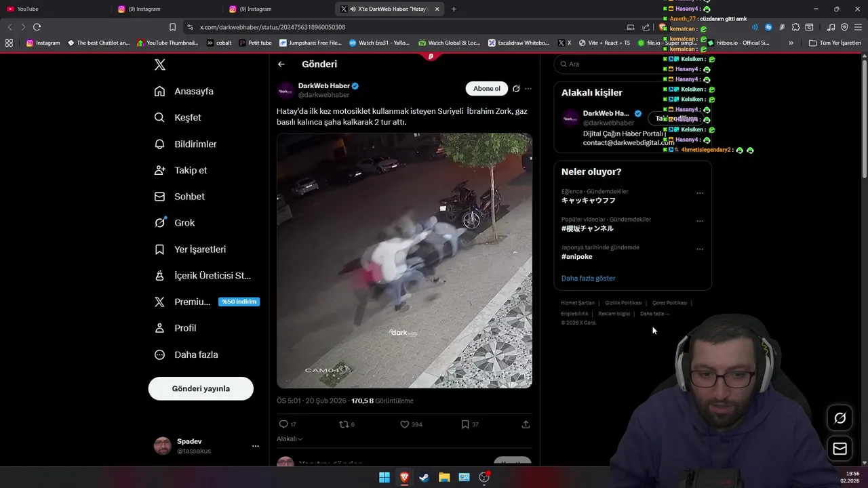Open İçerik Üreticisi St... item
The image size is (868, 488).
point(202,275)
